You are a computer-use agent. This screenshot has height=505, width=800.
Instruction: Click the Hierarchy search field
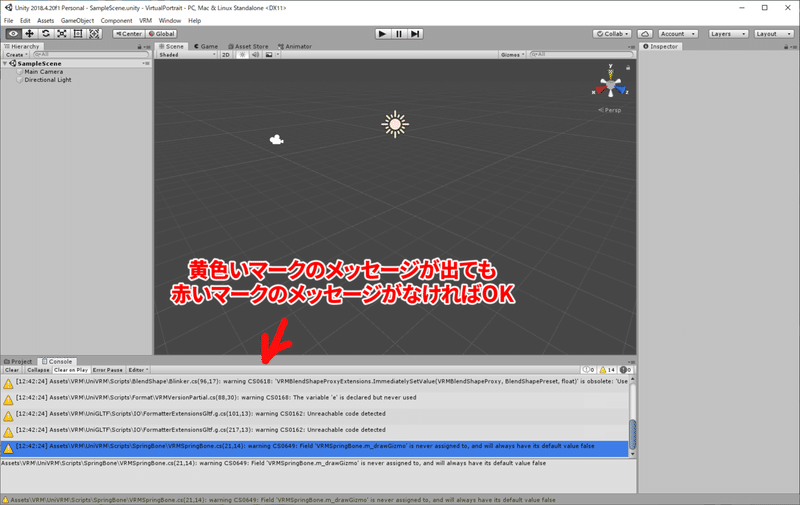pyautogui.click(x=90, y=55)
